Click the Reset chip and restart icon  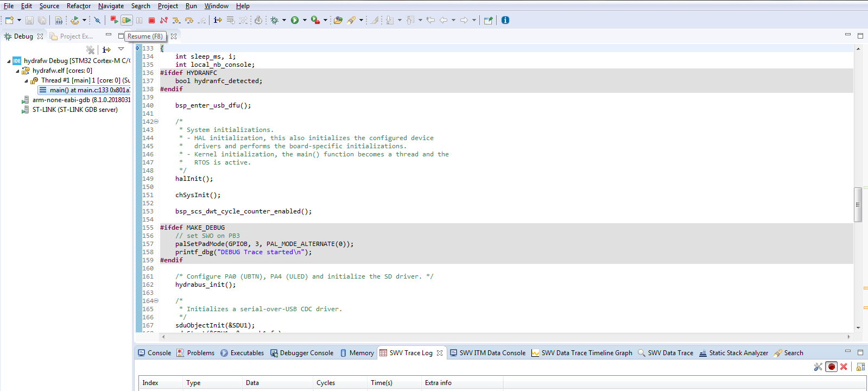point(75,20)
